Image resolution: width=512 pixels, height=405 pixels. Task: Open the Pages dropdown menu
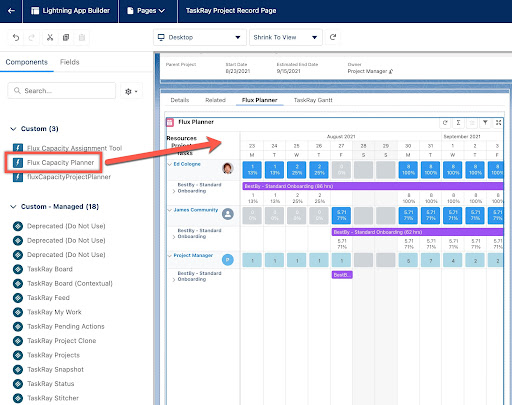click(146, 11)
